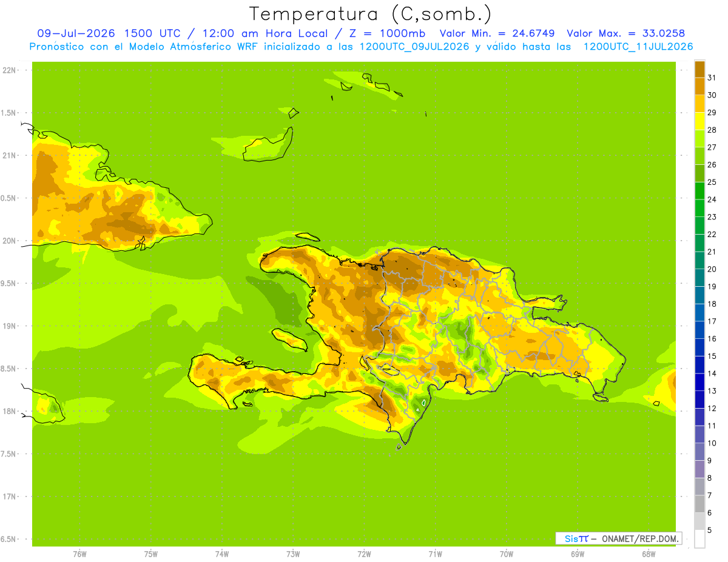Click the "22N" latitude label
The height and width of the screenshot is (562, 728).
(x=9, y=70)
